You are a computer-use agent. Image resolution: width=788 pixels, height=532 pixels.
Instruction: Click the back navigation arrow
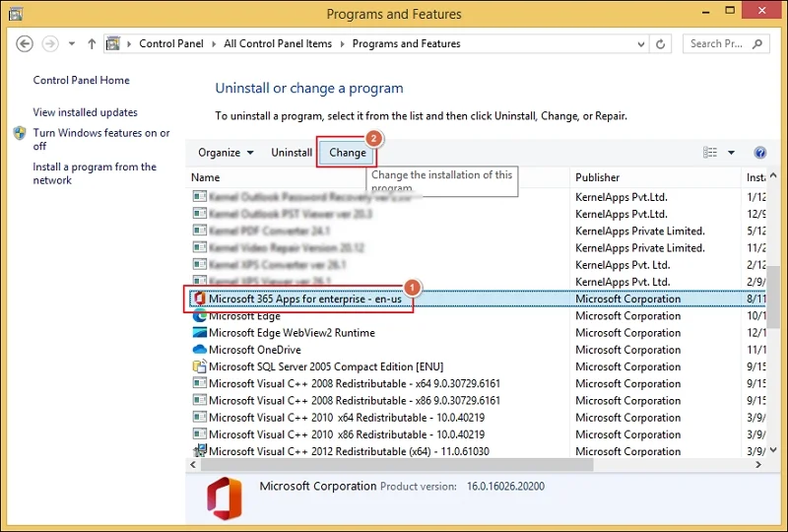pos(25,44)
